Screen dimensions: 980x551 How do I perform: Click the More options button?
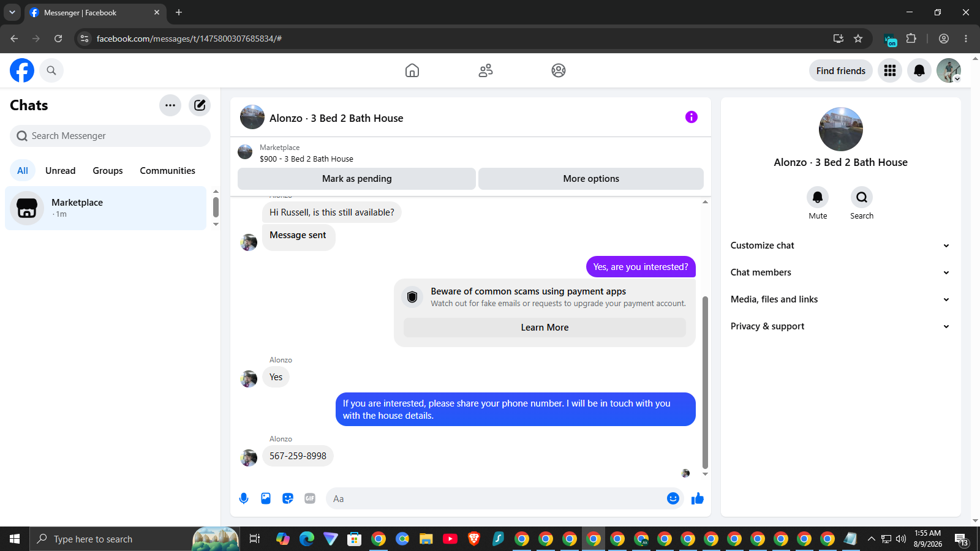591,179
